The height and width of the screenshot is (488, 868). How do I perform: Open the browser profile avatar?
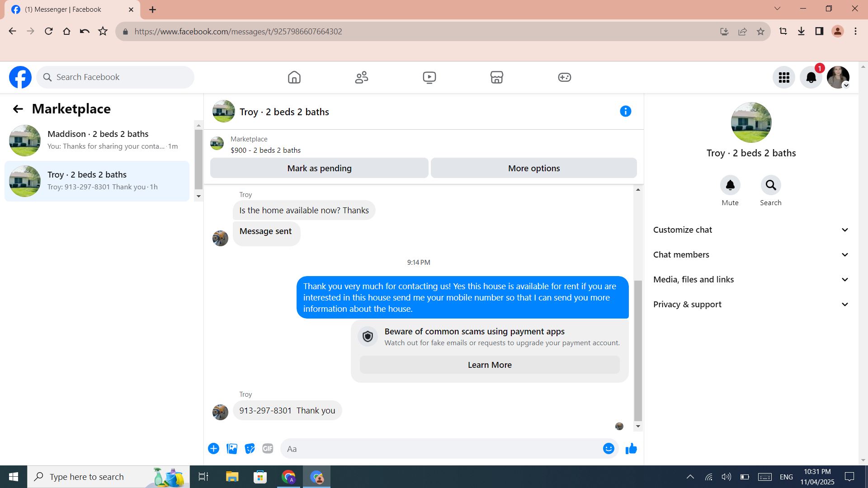click(837, 31)
